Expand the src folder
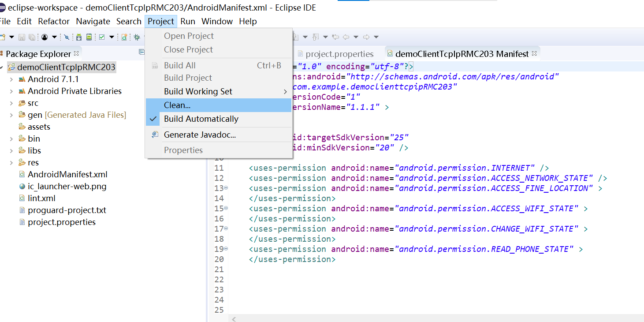The height and width of the screenshot is (322, 644). (x=11, y=103)
